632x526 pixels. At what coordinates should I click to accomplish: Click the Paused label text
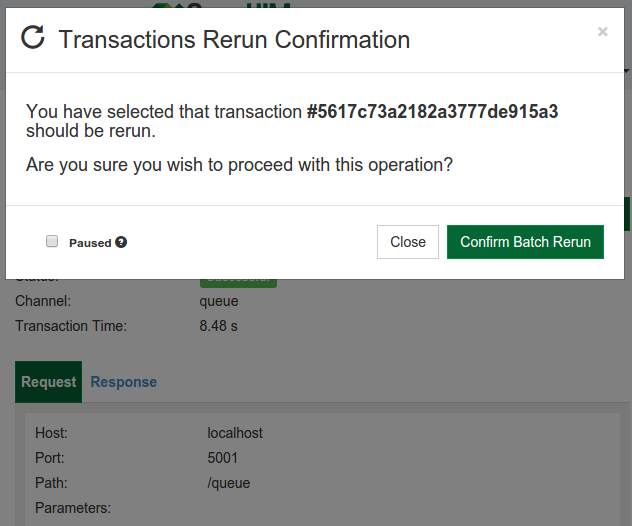click(x=90, y=243)
